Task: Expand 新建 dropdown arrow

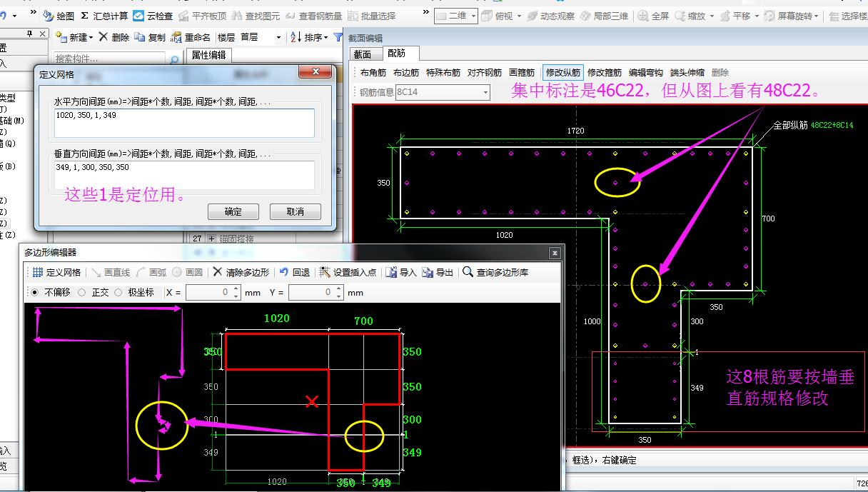Action: (x=91, y=37)
